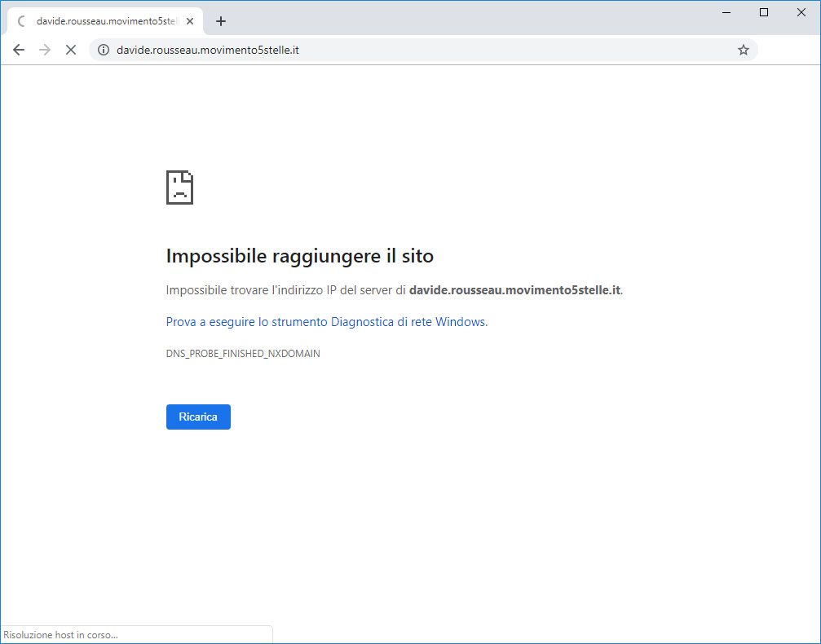821x644 pixels.
Task: Maximize the browser window
Action: pyautogui.click(x=764, y=12)
